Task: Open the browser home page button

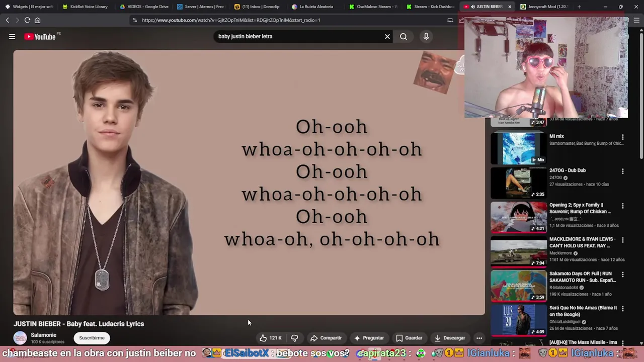Action: (37, 20)
